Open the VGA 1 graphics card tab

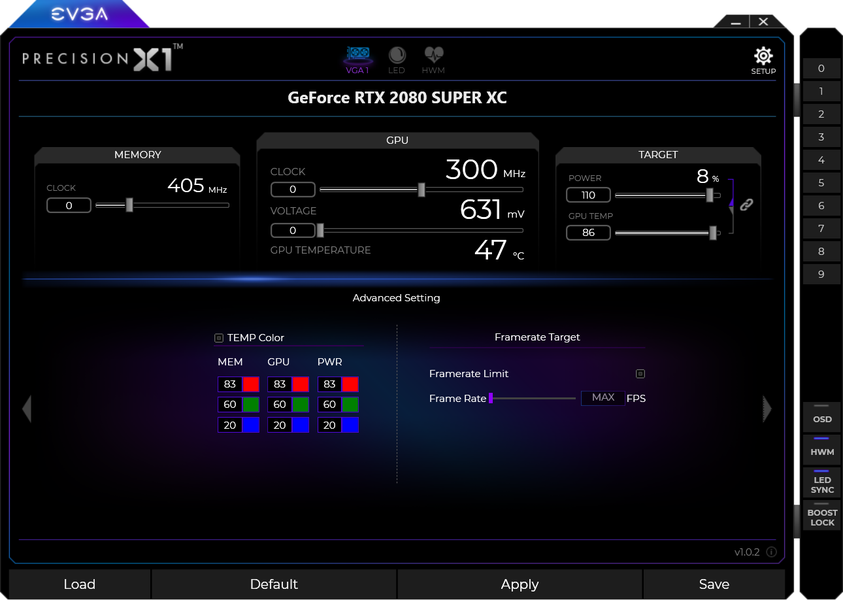tap(358, 60)
